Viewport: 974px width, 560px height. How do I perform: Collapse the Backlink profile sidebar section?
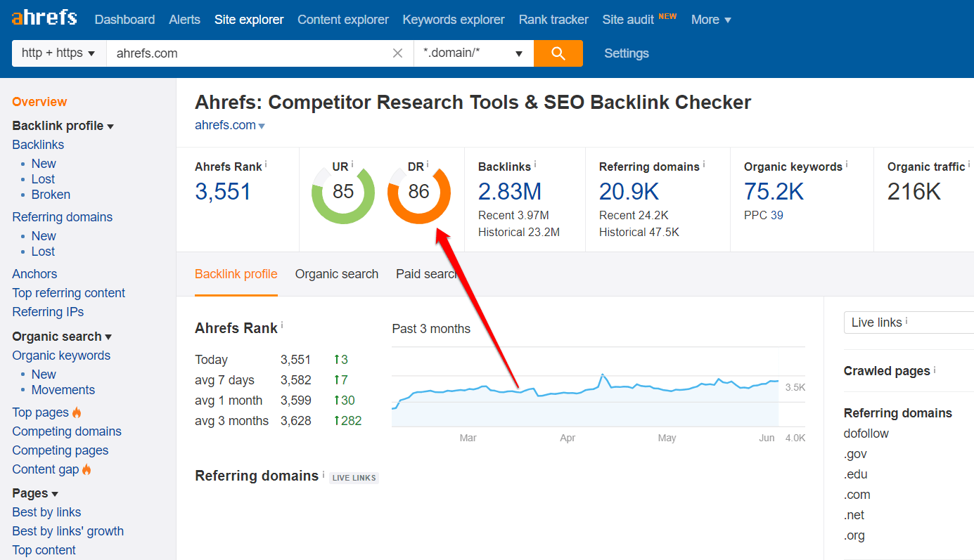pyautogui.click(x=111, y=125)
